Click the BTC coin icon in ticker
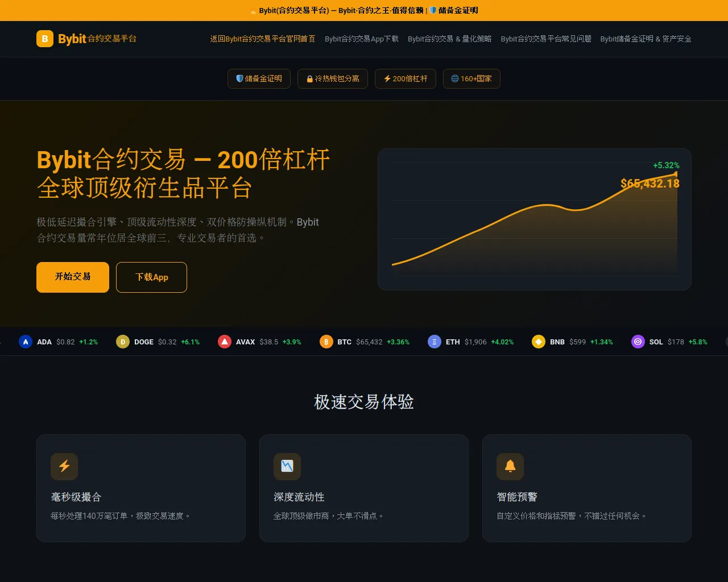 point(326,342)
